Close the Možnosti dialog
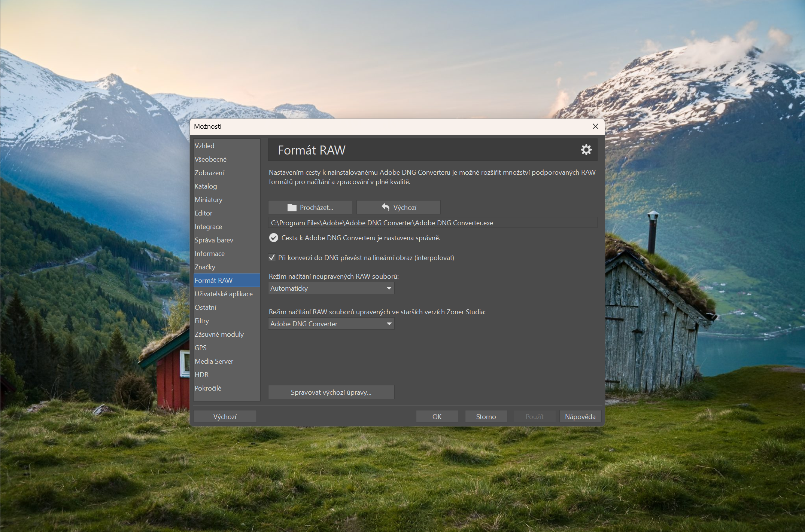805x532 pixels. [x=595, y=126]
